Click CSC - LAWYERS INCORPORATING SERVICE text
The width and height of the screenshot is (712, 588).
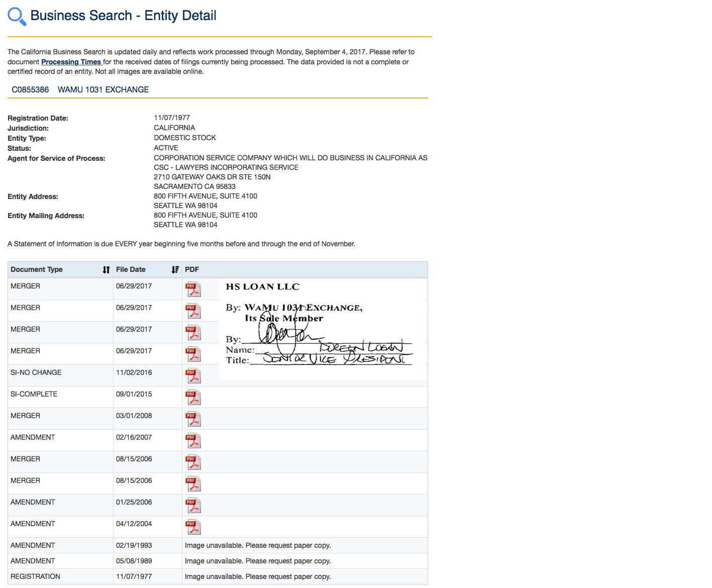[226, 167]
